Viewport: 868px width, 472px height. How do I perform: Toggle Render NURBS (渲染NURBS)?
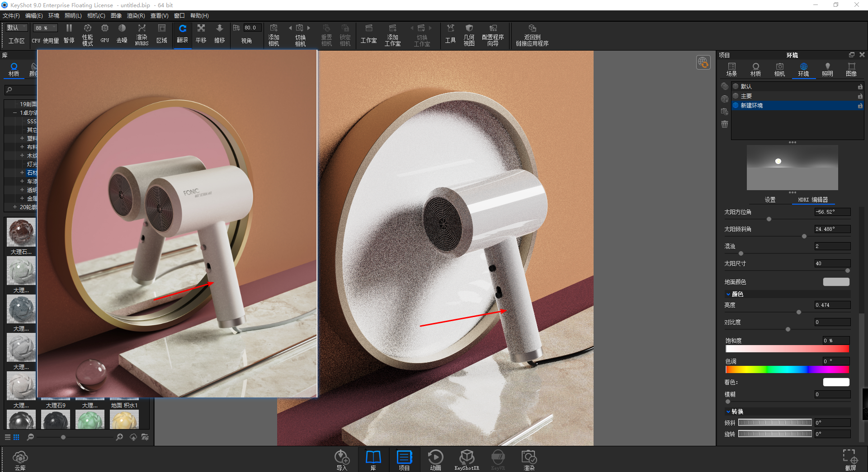point(142,35)
